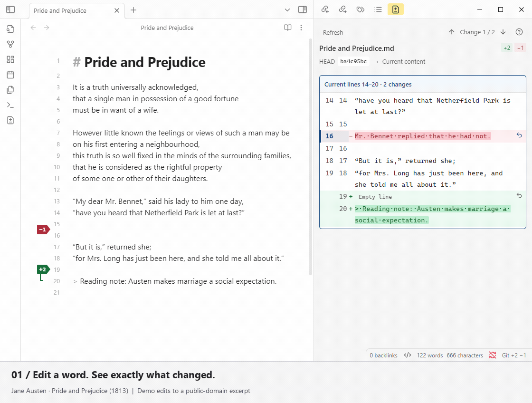Revert the added Empty line change
The height and width of the screenshot is (403, 532).
tap(519, 195)
